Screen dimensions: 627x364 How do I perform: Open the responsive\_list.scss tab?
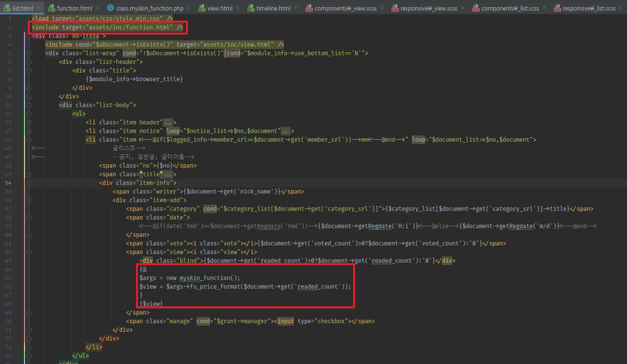589,8
